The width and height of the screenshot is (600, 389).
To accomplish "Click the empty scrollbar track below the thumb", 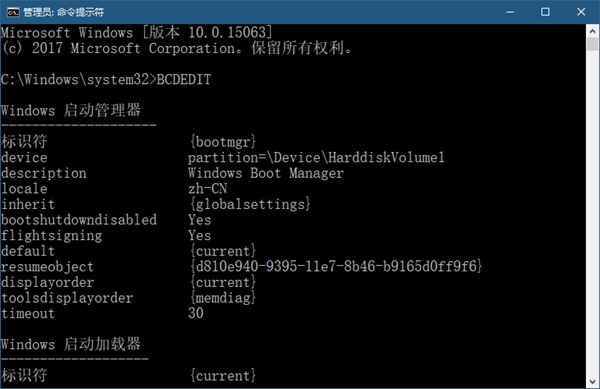I will [x=592, y=213].
